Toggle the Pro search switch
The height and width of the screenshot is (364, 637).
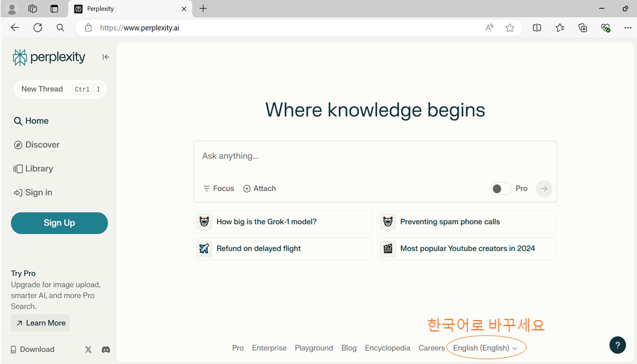[500, 189]
